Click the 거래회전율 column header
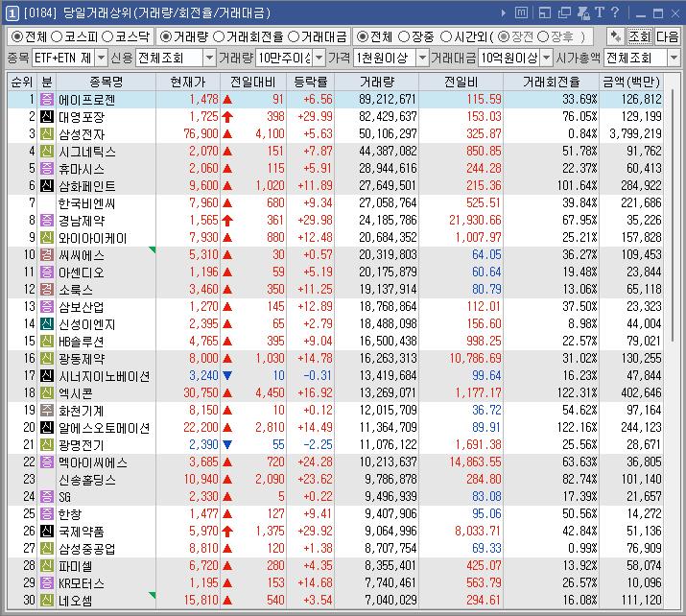686x616 pixels. 552,82
